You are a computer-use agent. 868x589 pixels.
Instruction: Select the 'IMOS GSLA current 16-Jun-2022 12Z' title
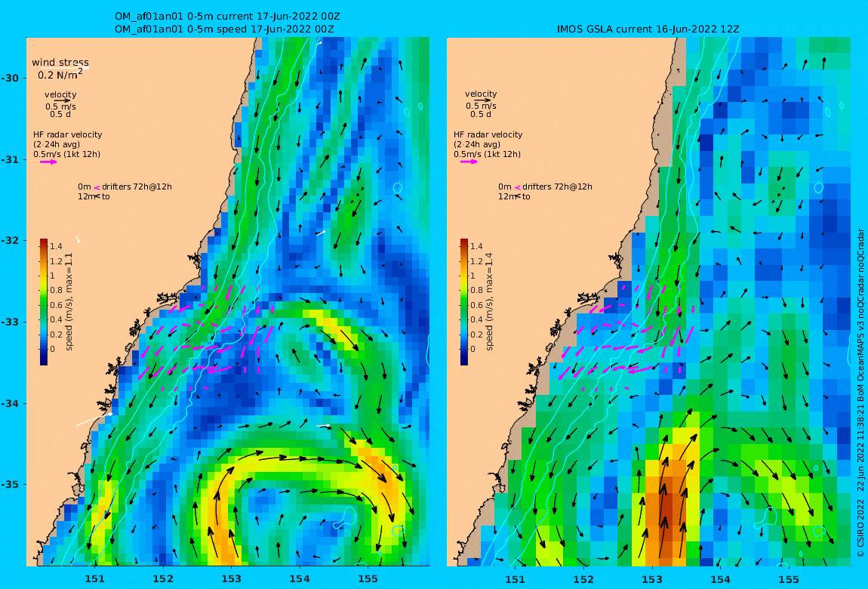(648, 29)
